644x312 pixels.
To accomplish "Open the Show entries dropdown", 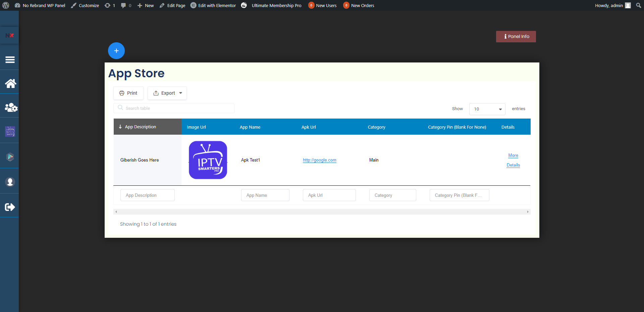I will (x=487, y=109).
